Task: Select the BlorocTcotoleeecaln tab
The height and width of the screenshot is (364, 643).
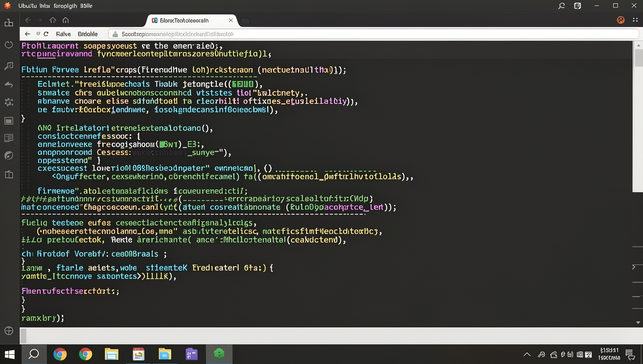Action: tap(191, 20)
